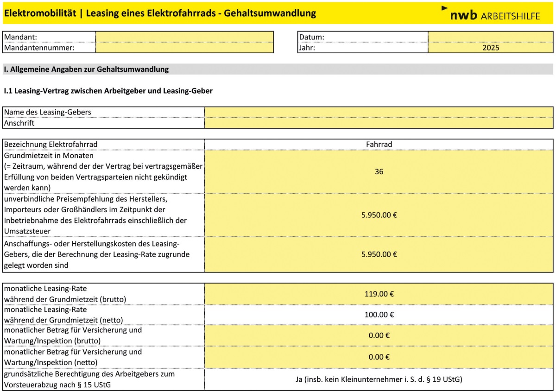Select the Grundmietzeit in Monaten label cell
556x392 pixels.
(103, 171)
